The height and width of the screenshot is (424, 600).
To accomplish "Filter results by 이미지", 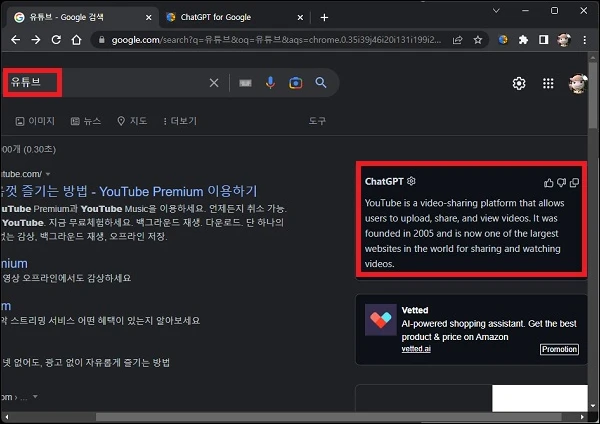I will [35, 121].
